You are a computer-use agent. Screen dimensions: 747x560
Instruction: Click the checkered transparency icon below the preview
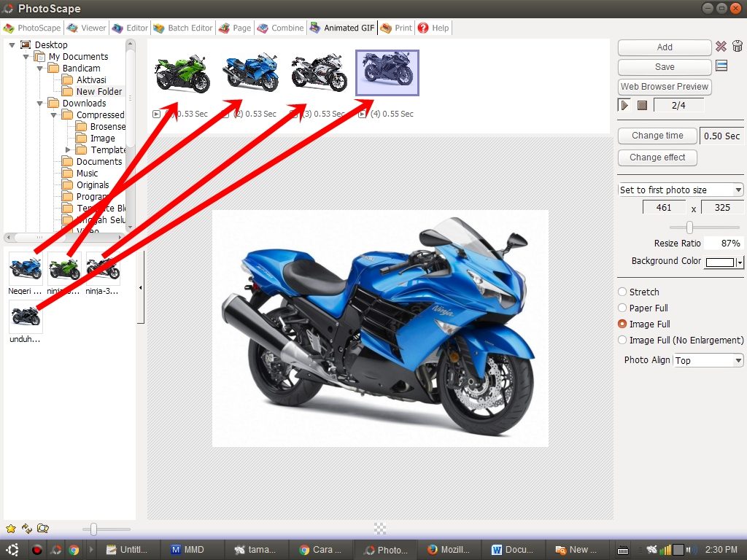[x=379, y=528]
